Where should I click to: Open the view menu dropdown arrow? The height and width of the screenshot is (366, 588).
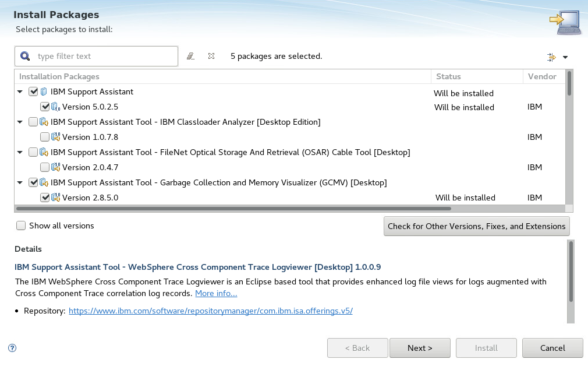click(565, 57)
